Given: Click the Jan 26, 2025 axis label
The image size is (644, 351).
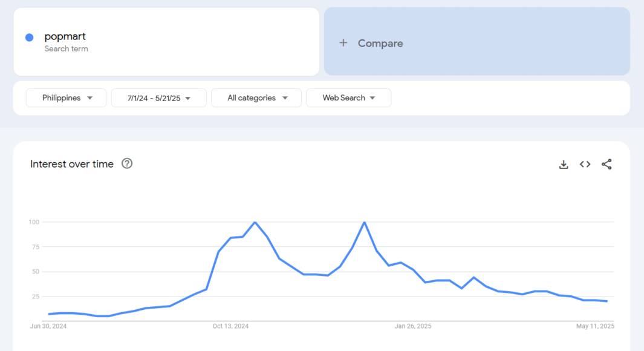Looking at the screenshot, I should click(412, 326).
